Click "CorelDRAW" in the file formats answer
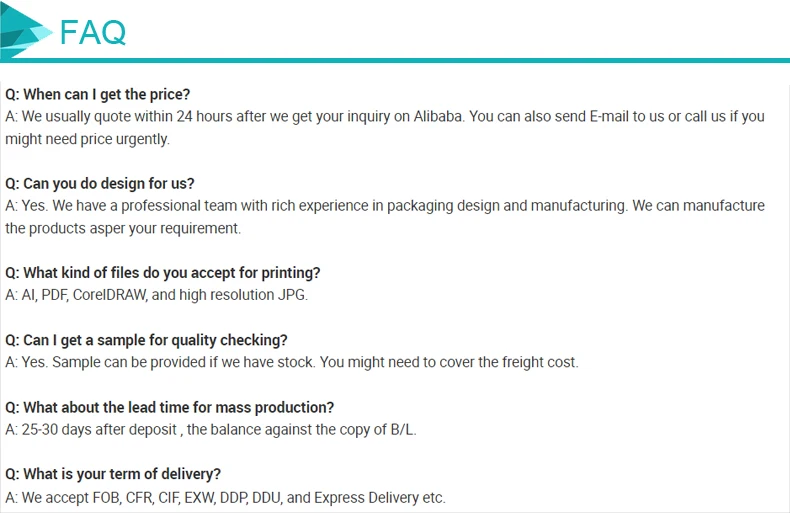Image resolution: width=790 pixels, height=513 pixels. pyautogui.click(x=108, y=295)
